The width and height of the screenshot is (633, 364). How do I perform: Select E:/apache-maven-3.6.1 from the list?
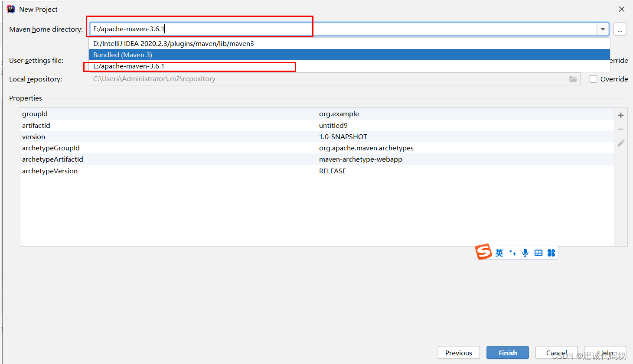tap(349, 66)
